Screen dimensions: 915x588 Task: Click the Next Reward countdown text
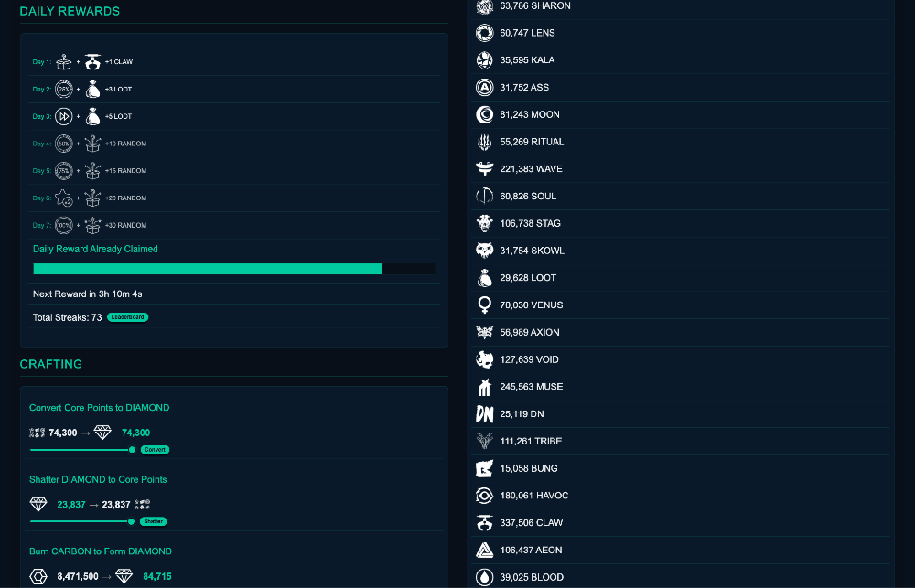(88, 294)
